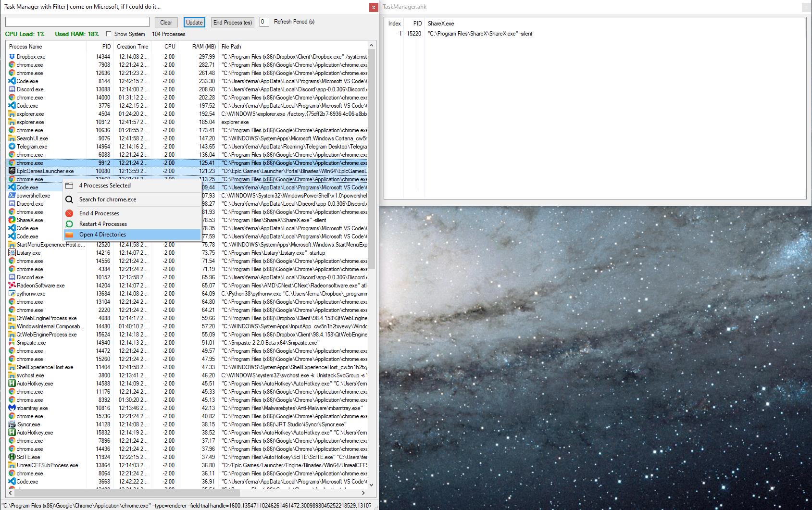Toggle the Show System checkbox
The image size is (812, 510).
[109, 34]
